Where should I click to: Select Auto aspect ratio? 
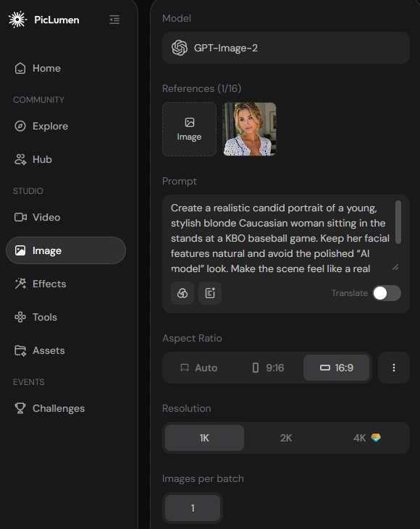tap(199, 368)
